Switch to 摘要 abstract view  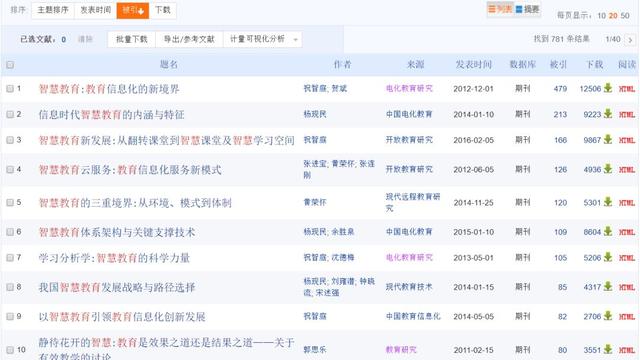tap(527, 9)
